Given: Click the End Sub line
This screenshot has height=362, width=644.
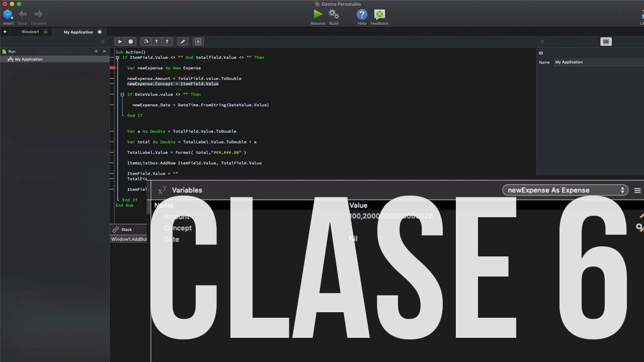Looking at the screenshot, I should (124, 205).
